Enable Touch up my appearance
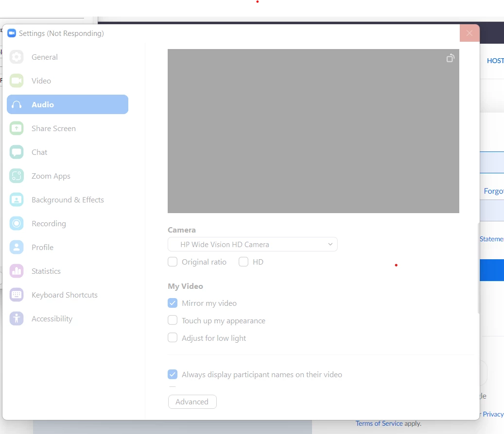This screenshot has height=434, width=504. (x=173, y=320)
